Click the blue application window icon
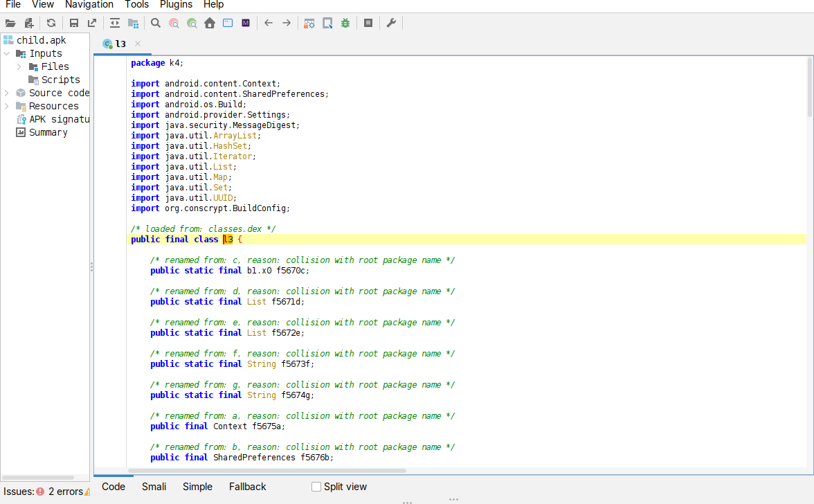This screenshot has width=814, height=504. [228, 23]
